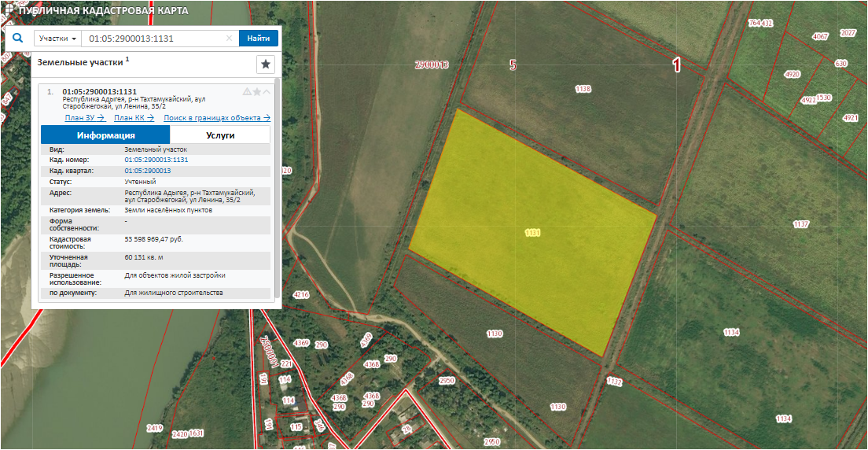Open the План КК link
Screen dimensions: 868x450
[x=134, y=118]
